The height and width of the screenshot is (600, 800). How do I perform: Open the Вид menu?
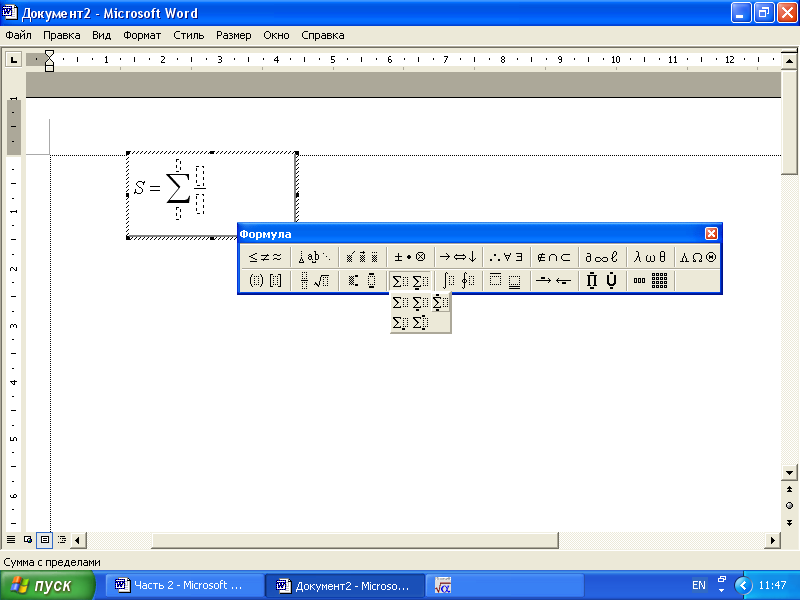click(102, 35)
